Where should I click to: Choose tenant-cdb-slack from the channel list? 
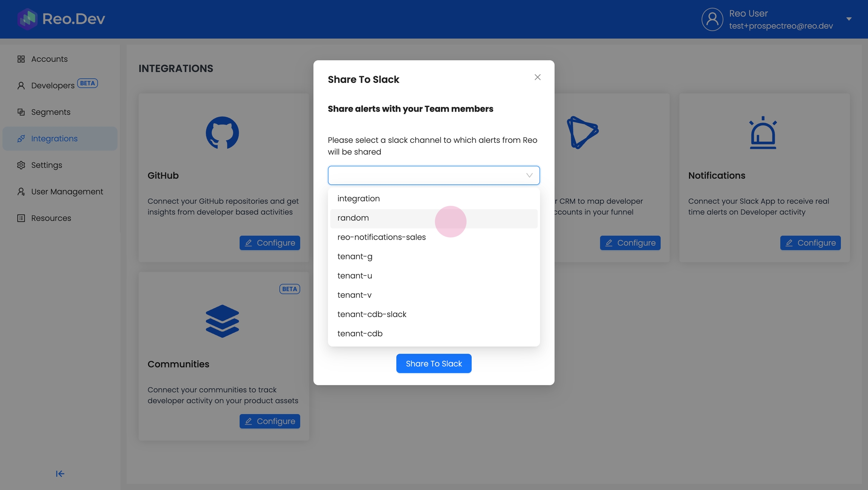(371, 314)
